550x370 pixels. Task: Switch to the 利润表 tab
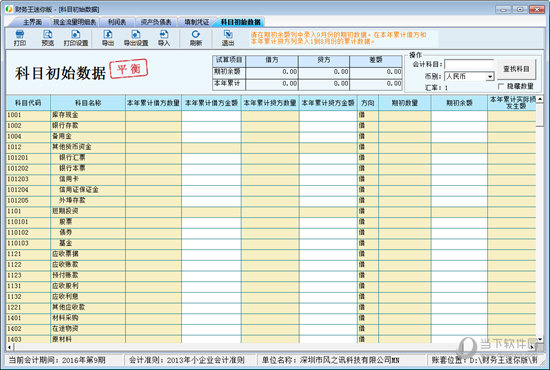[117, 22]
